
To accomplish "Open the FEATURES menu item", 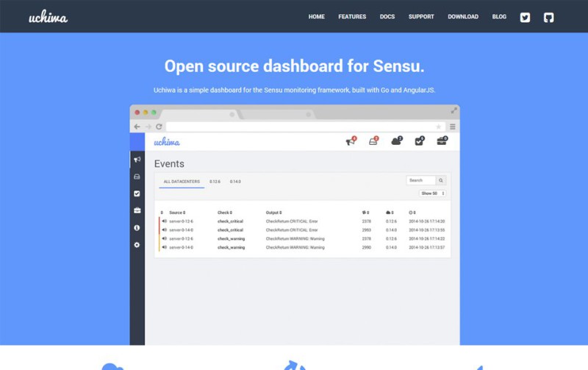I will 352,17.
